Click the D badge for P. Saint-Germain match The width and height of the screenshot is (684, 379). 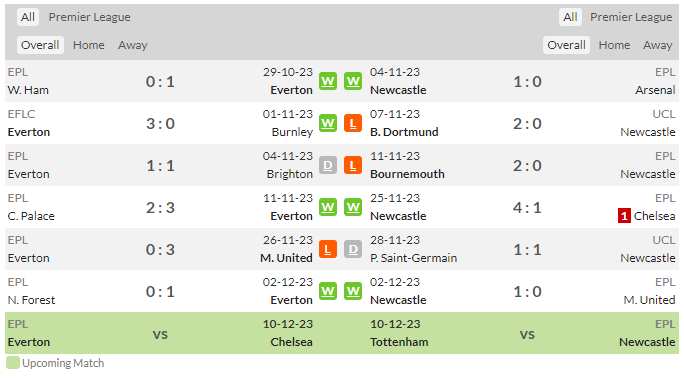(353, 249)
